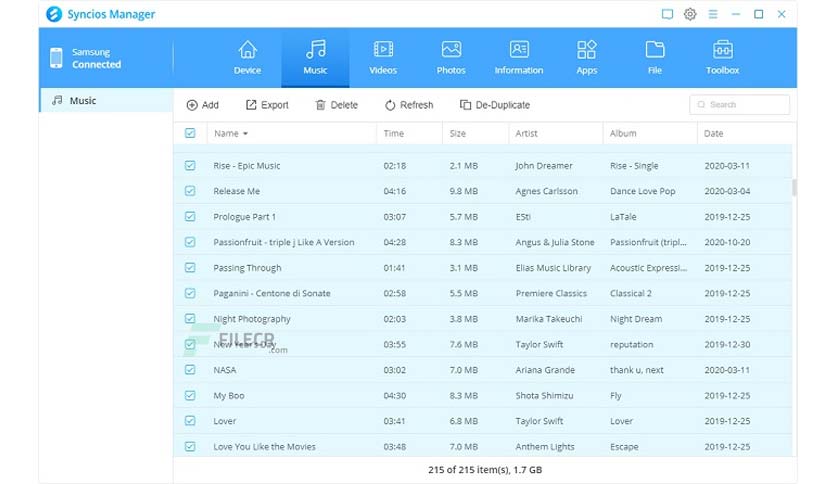Click artist 'Shota Shimizu'

544,396
